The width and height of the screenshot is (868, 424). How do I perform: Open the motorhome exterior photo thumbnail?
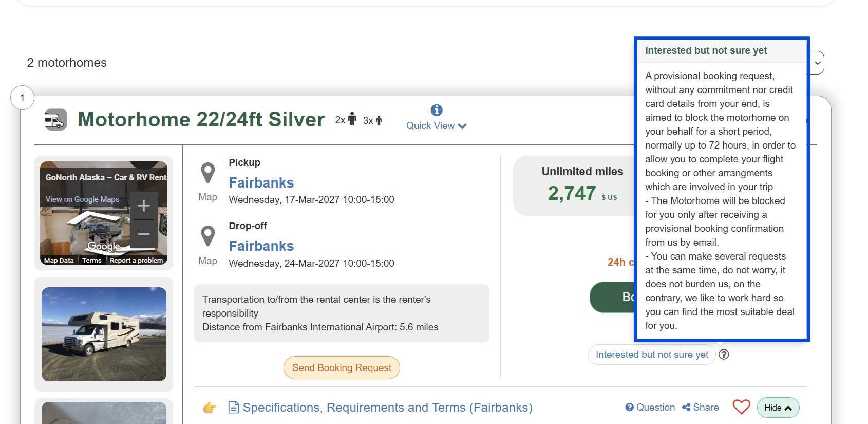104,334
